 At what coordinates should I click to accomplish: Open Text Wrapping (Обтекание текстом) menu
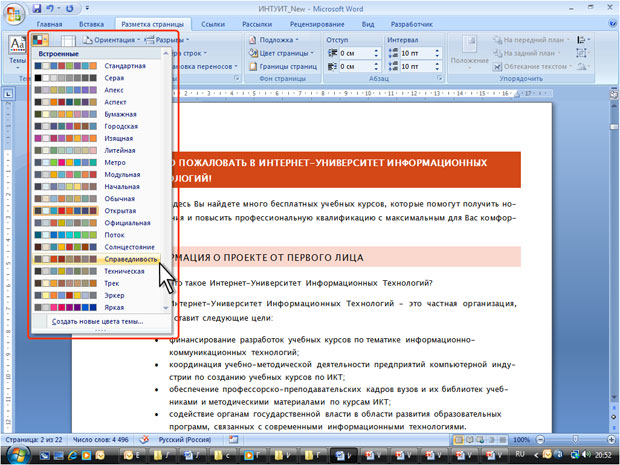[x=532, y=66]
